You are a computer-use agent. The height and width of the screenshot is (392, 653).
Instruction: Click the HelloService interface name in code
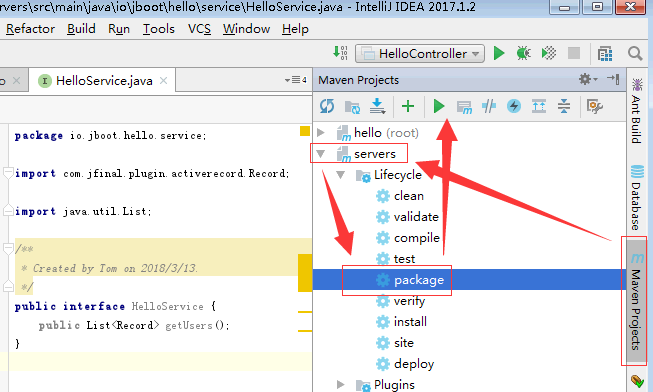pos(167,307)
